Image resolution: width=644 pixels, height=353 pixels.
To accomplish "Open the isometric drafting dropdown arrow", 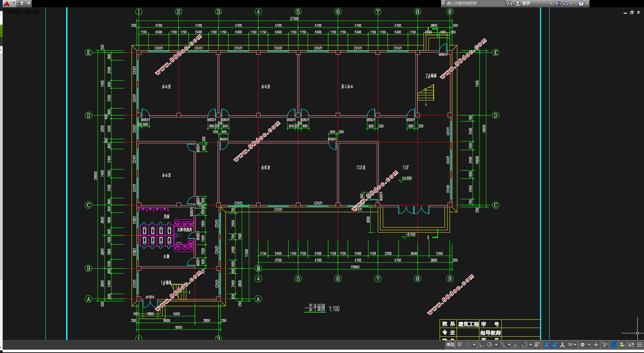I will point(509,345).
